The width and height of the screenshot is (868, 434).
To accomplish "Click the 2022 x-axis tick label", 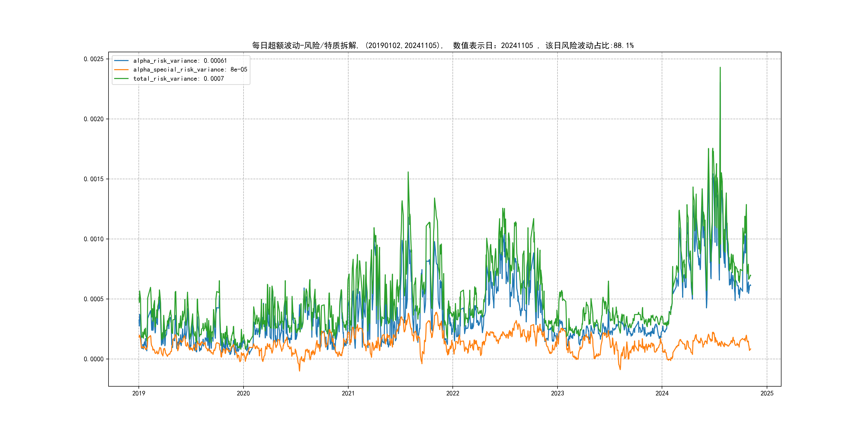I will click(x=452, y=393).
